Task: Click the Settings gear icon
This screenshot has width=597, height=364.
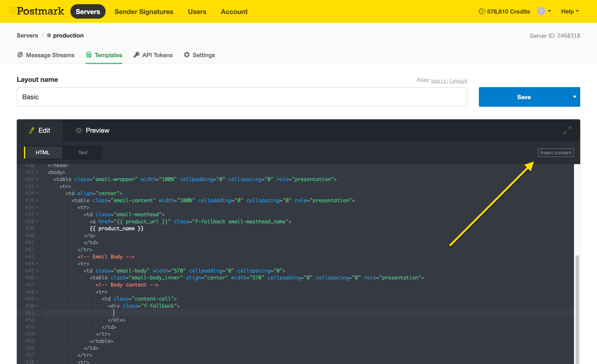Action: click(187, 55)
